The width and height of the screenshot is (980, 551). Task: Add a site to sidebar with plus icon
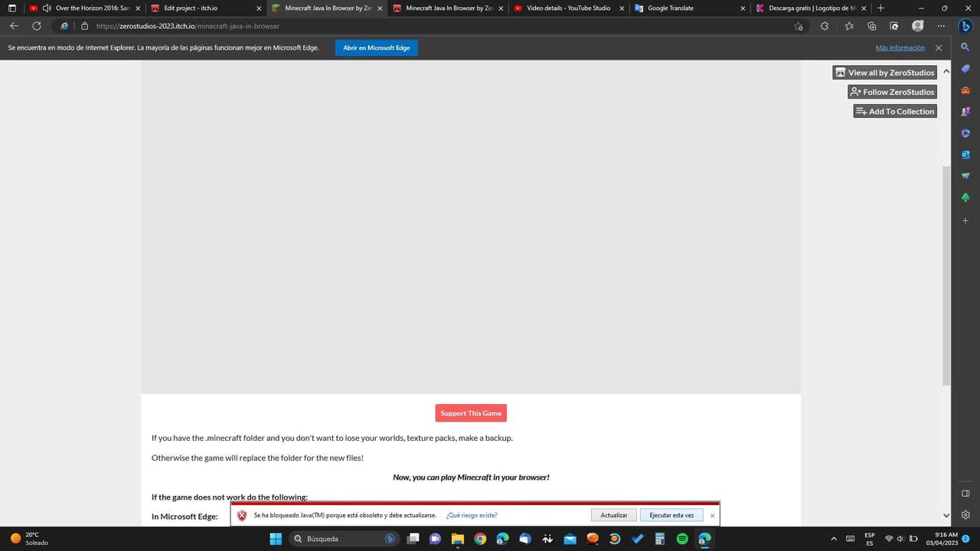click(965, 220)
